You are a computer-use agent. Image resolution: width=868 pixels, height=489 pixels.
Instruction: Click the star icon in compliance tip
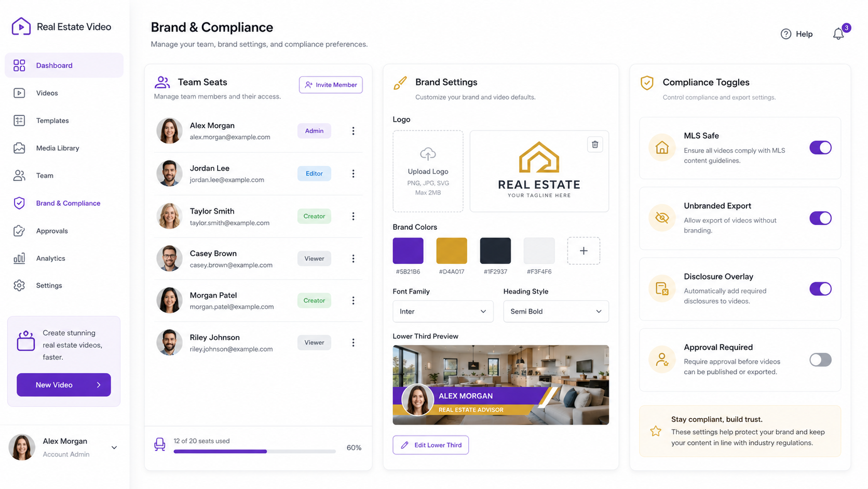pyautogui.click(x=656, y=431)
